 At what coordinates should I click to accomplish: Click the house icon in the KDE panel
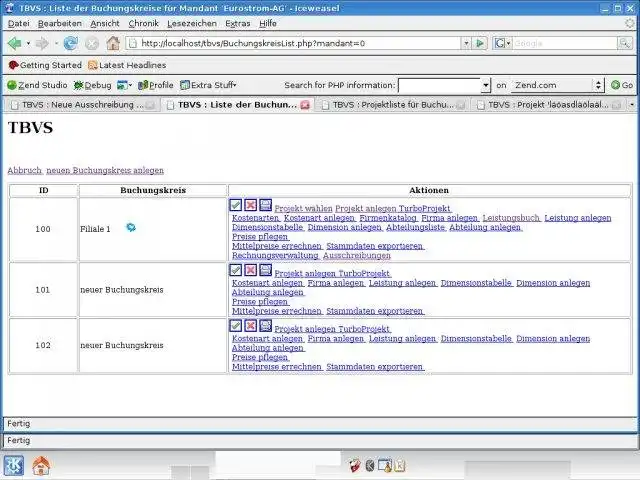coord(41,466)
